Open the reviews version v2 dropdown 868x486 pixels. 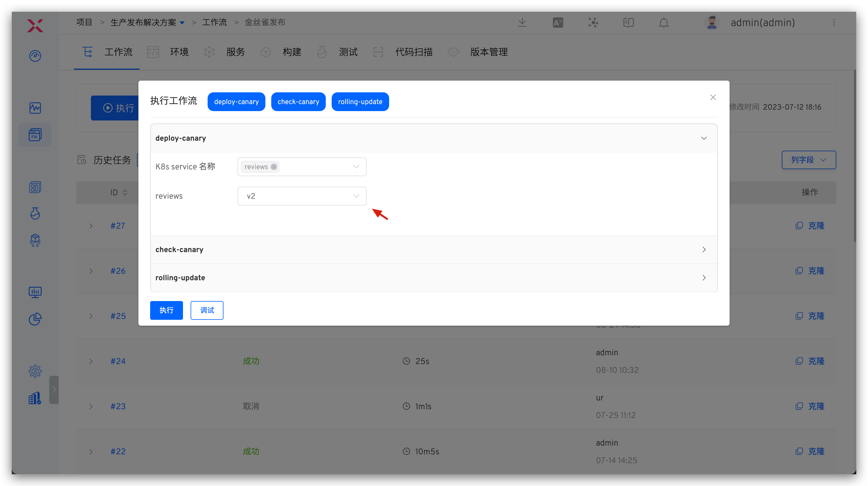pyautogui.click(x=301, y=196)
